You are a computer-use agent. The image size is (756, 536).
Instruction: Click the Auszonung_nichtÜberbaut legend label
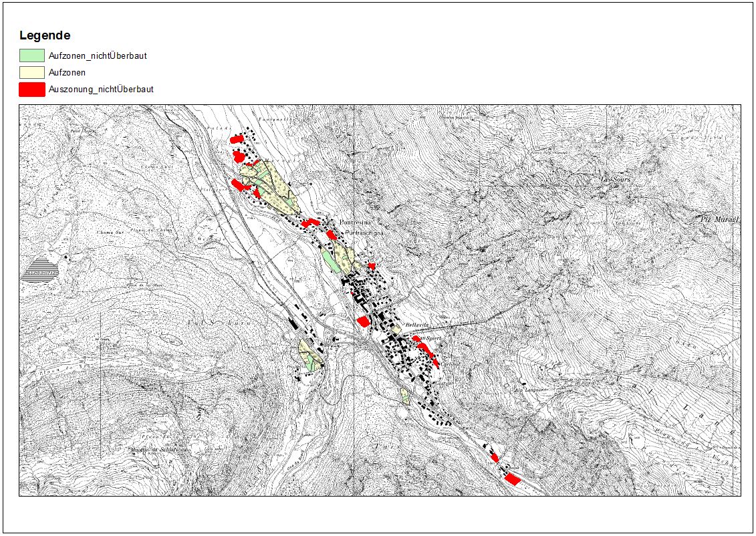(101, 89)
